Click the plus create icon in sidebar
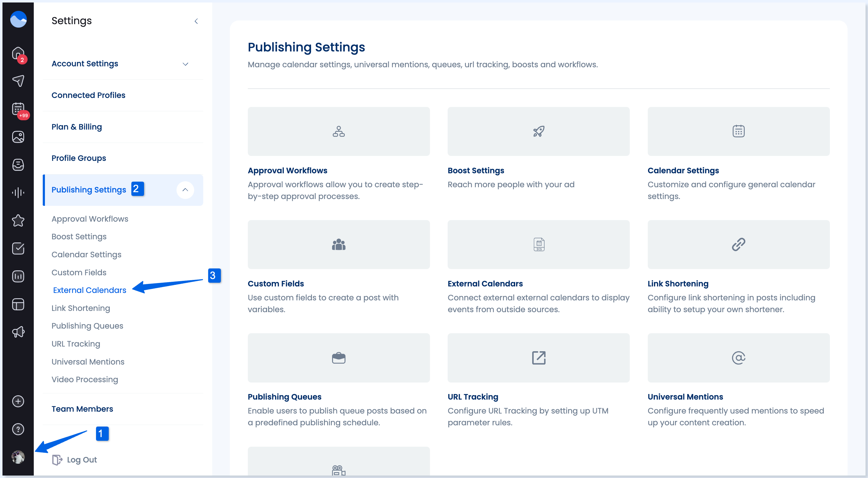868x478 pixels. click(x=18, y=401)
